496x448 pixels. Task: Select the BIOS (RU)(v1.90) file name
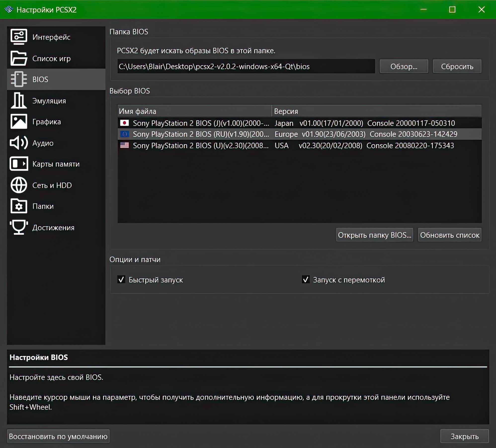click(x=201, y=134)
